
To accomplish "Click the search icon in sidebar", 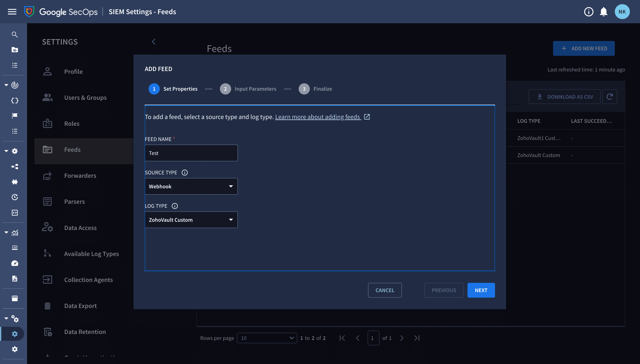I will click(15, 34).
